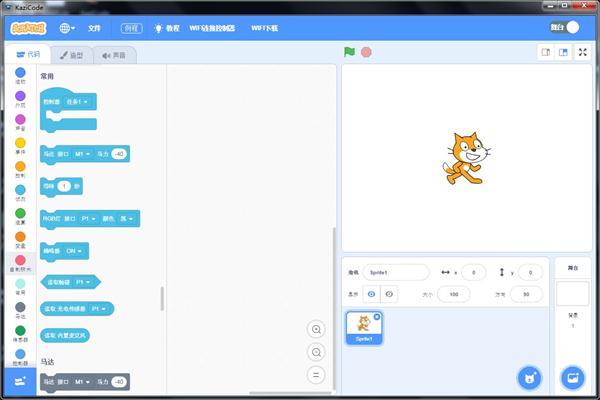Select the yellow 事件 events category
Image resolution: width=600 pixels, height=400 pixels.
click(x=20, y=146)
